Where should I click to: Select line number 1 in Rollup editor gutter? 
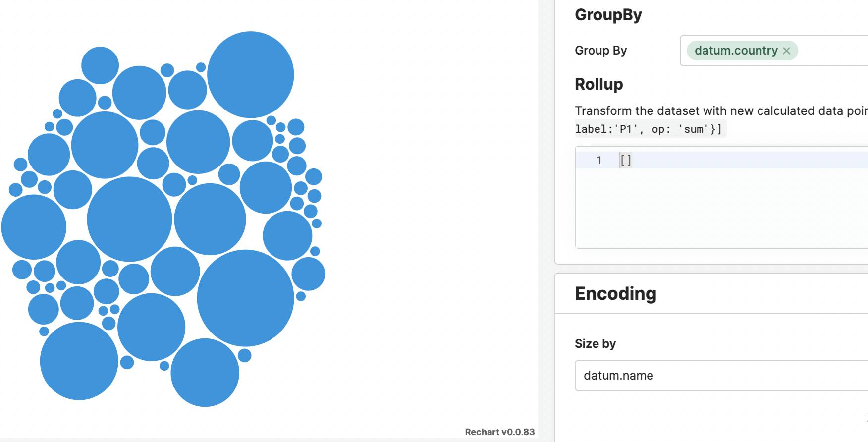coord(599,160)
